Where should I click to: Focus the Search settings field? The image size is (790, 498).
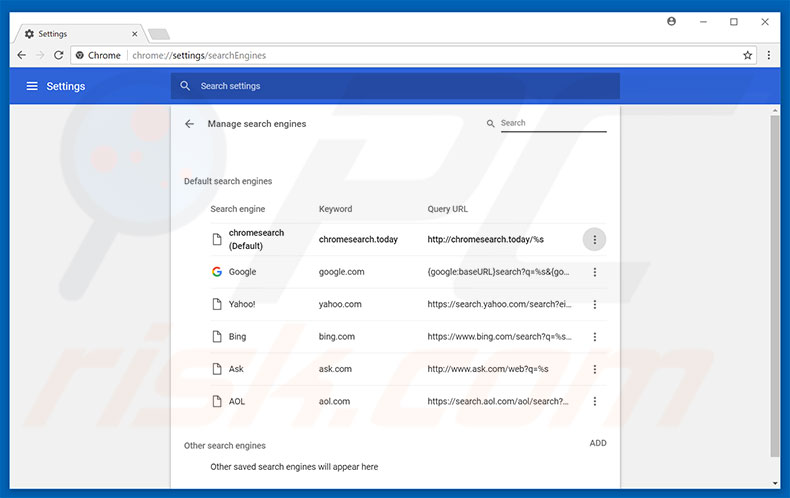[x=395, y=86]
